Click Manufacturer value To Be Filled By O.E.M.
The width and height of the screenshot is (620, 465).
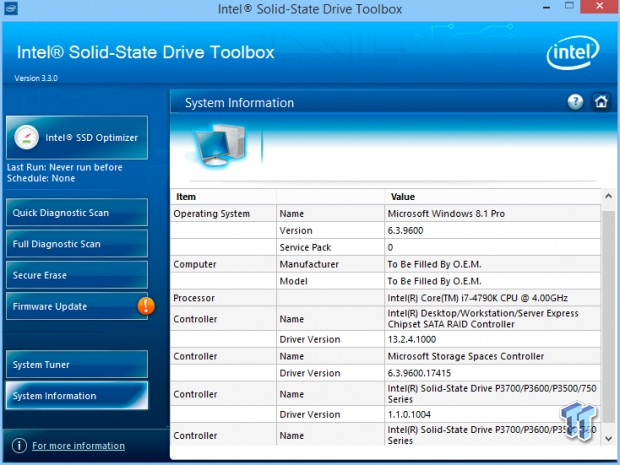(x=434, y=264)
